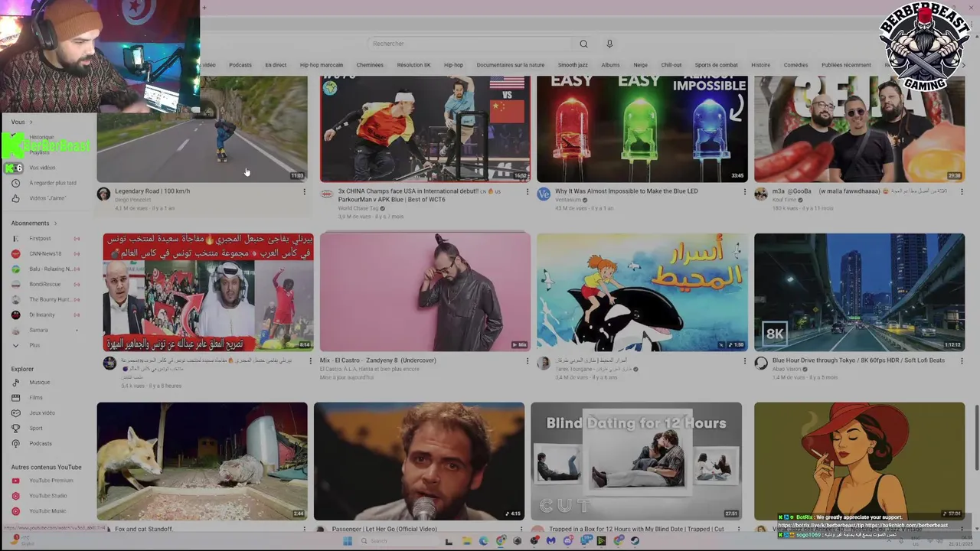Open Musique in Explorer section
Image resolution: width=980 pixels, height=551 pixels.
[39, 383]
